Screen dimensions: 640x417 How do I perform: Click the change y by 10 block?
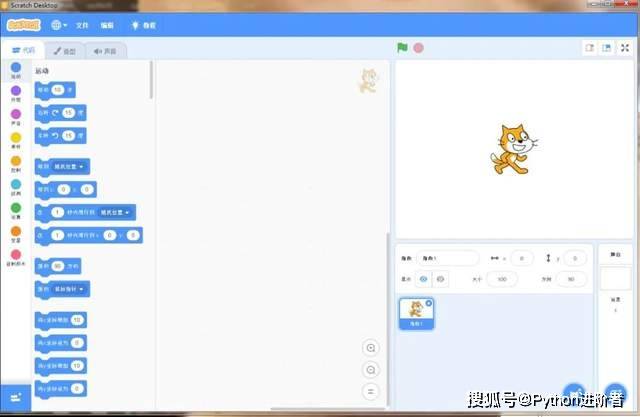click(x=60, y=366)
